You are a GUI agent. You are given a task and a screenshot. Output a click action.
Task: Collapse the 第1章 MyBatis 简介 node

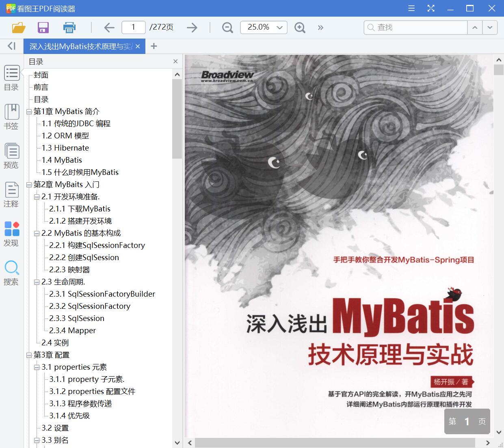click(29, 112)
